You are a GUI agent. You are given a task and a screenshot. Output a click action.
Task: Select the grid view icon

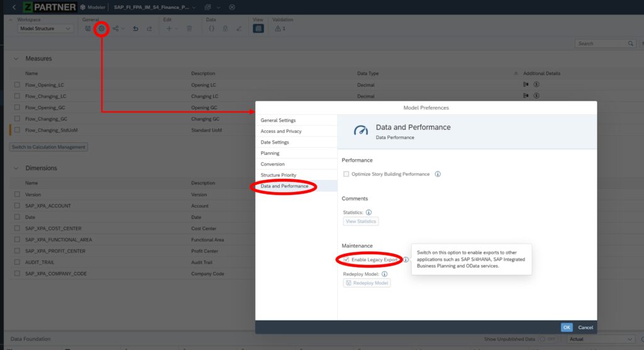click(258, 28)
